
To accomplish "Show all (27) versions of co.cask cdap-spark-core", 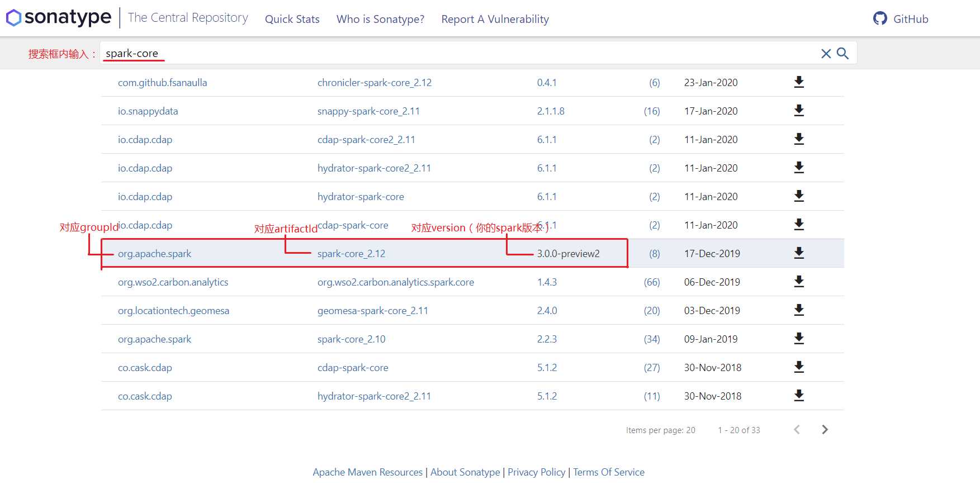I will pos(652,368).
